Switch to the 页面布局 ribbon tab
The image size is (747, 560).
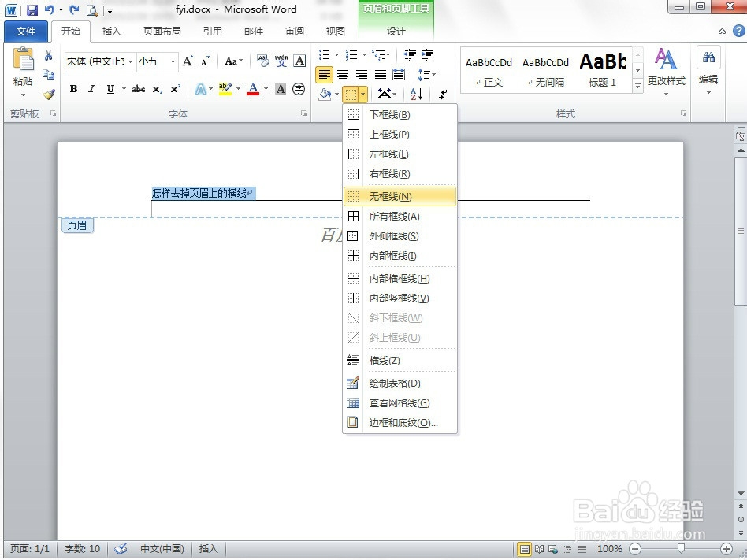pyautogui.click(x=162, y=32)
